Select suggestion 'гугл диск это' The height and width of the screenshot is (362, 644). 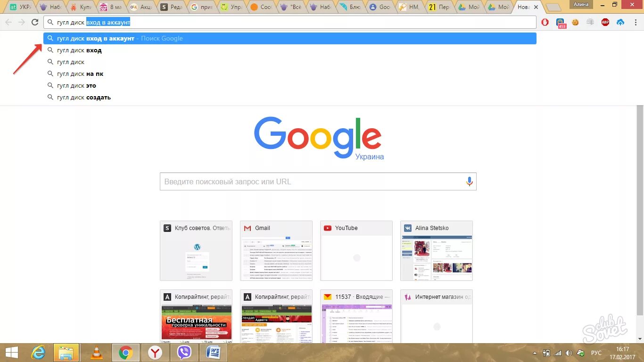point(290,86)
